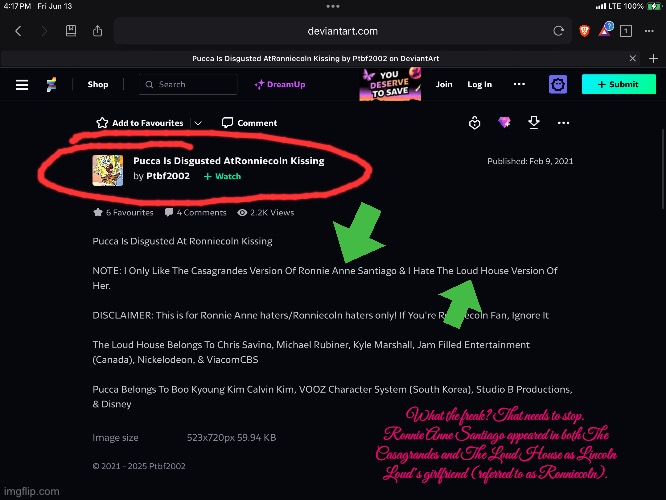Image resolution: width=666 pixels, height=500 pixels.
Task: Open the Brave shields lion icon
Action: pyautogui.click(x=584, y=31)
